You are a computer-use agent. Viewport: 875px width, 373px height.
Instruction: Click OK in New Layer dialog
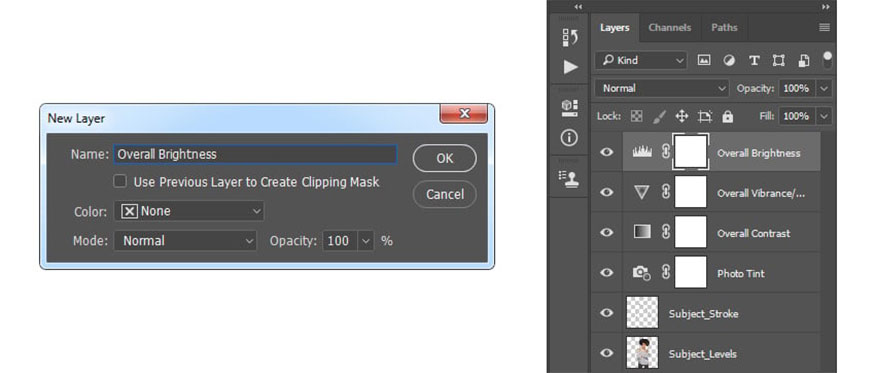click(x=445, y=159)
